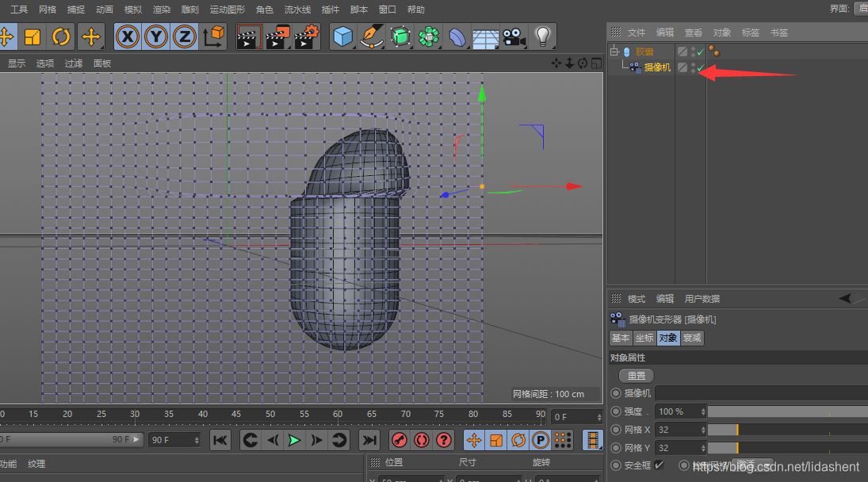Click the Cube primitive icon

[342, 36]
